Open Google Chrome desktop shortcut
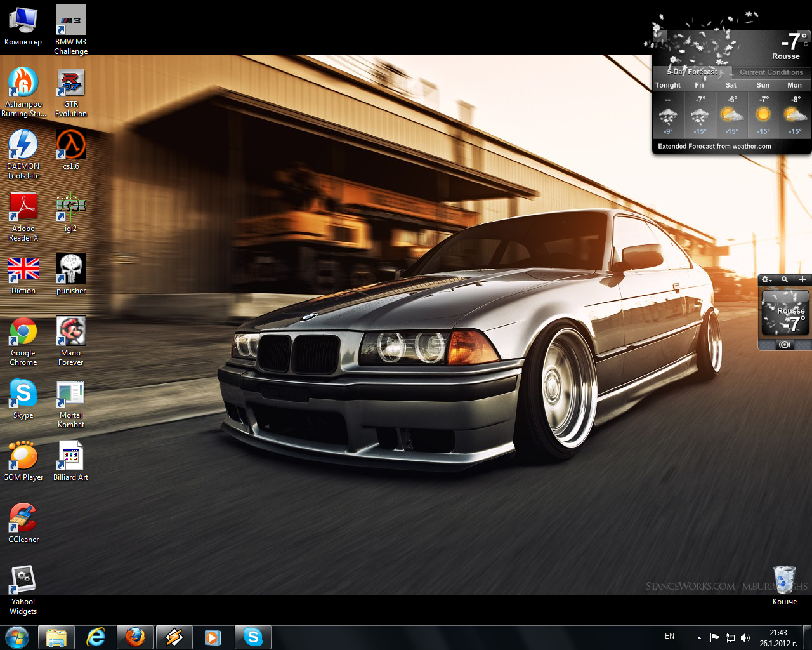The height and width of the screenshot is (650, 812). coord(23,342)
